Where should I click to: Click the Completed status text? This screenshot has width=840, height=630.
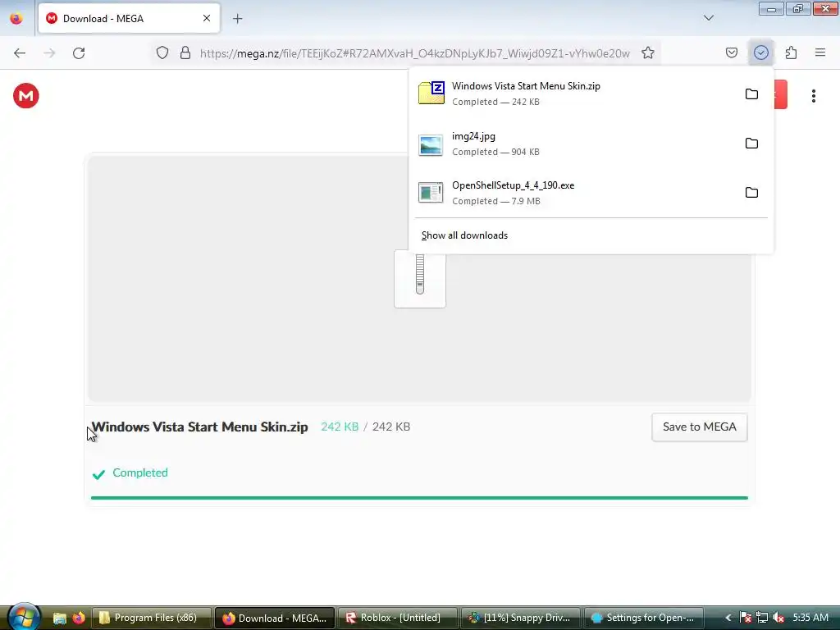click(139, 472)
